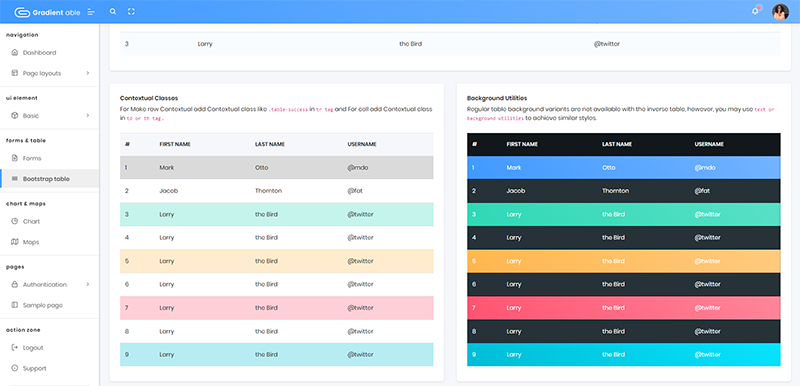The width and height of the screenshot is (800, 386).
Task: Open the user profile avatar
Action: click(x=780, y=12)
